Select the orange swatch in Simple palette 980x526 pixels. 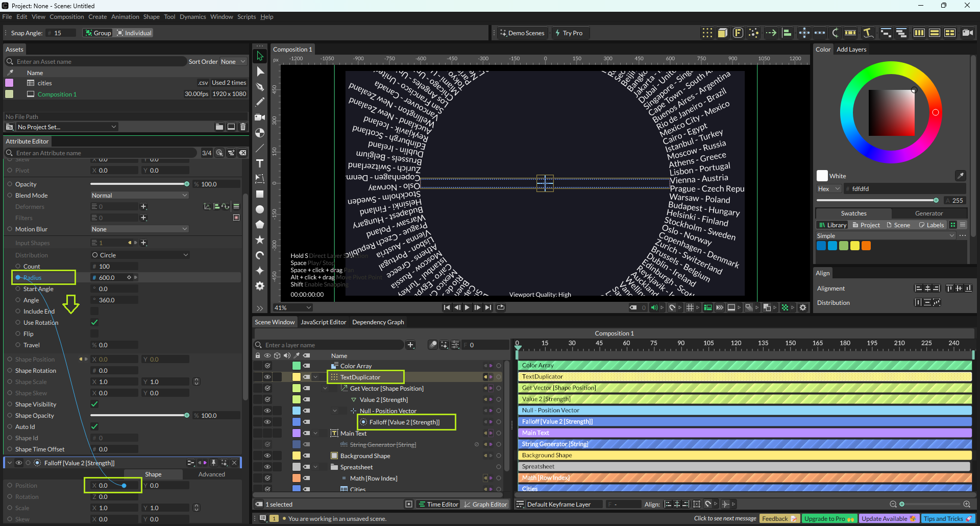pos(866,246)
